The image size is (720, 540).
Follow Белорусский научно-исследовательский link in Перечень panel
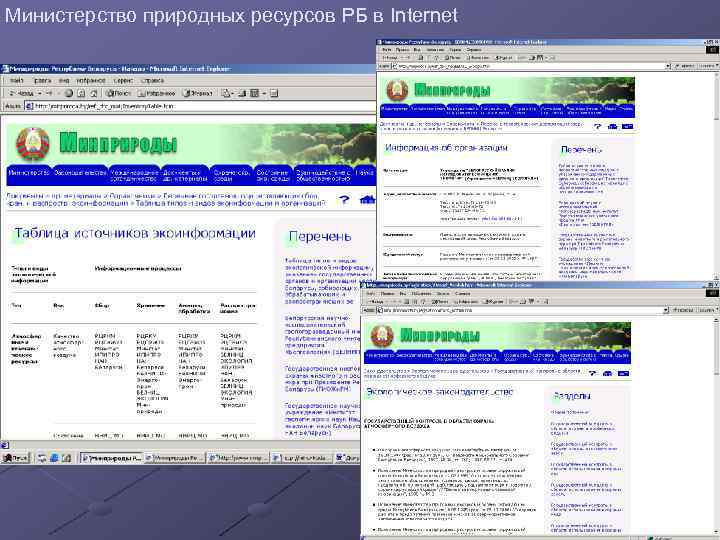click(323, 335)
